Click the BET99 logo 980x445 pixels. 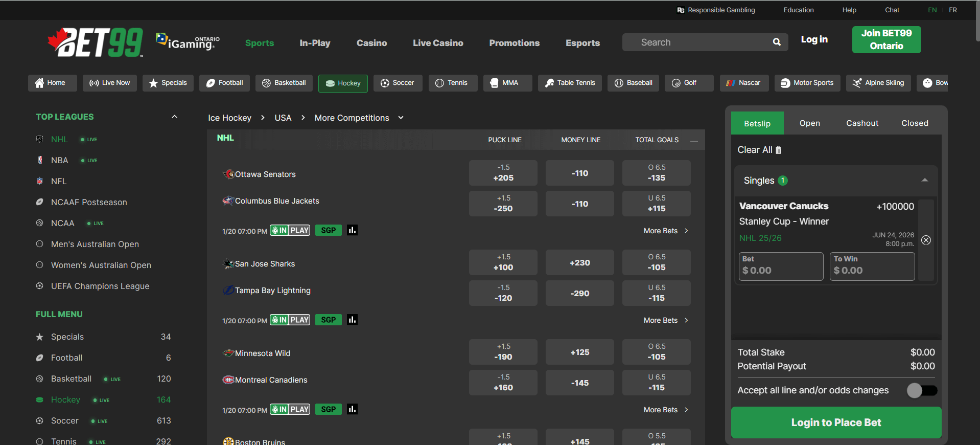96,42
